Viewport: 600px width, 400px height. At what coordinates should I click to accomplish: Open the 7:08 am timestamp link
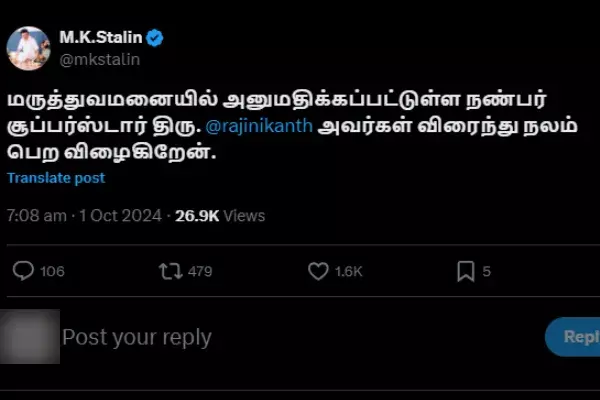(x=36, y=215)
